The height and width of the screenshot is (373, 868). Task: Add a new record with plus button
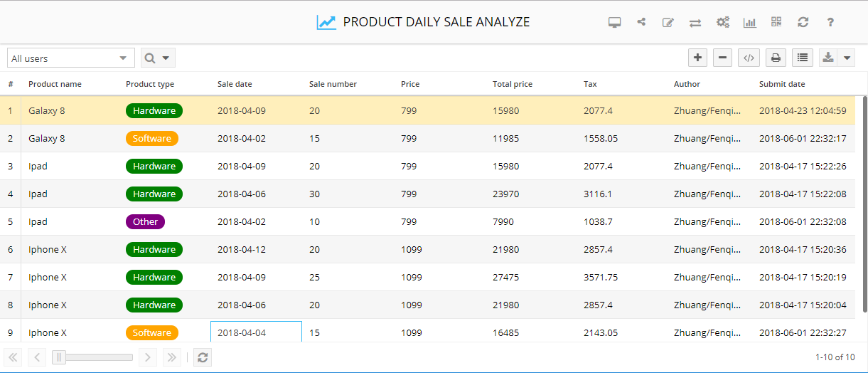(698, 58)
